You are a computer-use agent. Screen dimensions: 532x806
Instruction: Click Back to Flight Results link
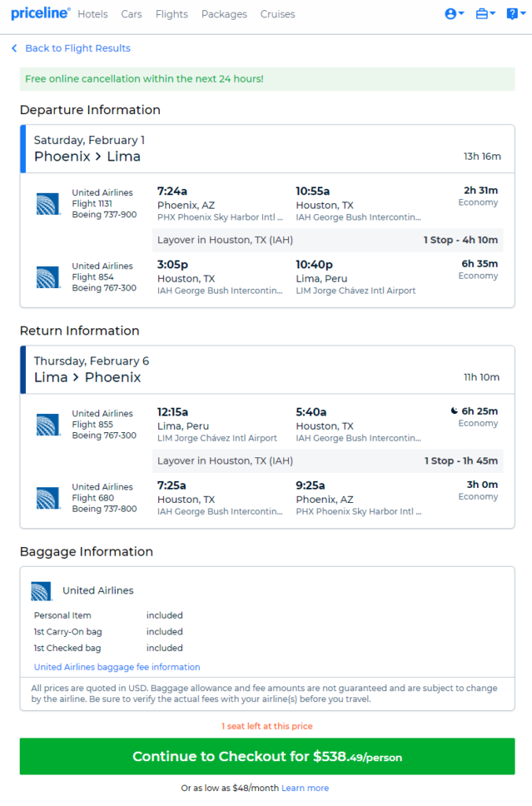(x=78, y=48)
